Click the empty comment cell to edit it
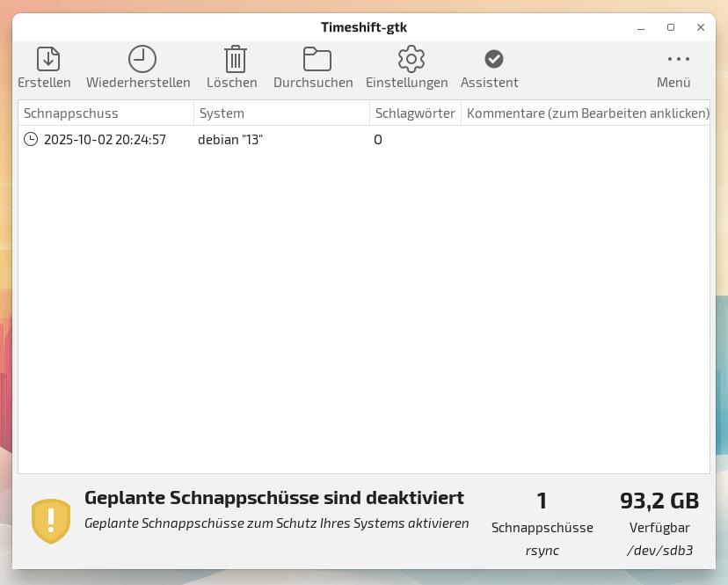The image size is (728, 585). coord(585,140)
